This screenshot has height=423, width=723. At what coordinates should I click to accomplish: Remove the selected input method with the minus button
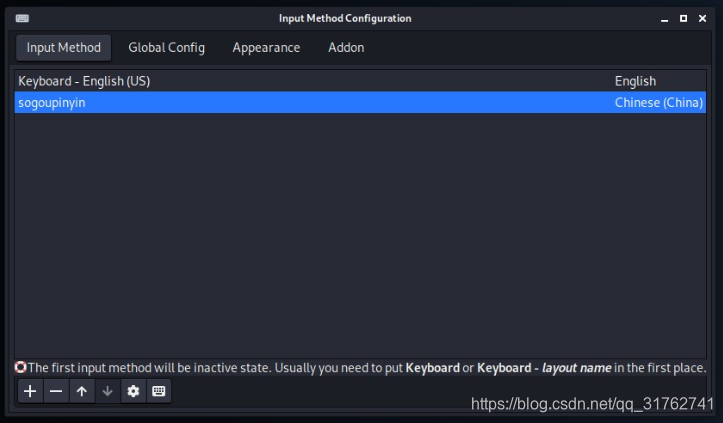click(56, 391)
